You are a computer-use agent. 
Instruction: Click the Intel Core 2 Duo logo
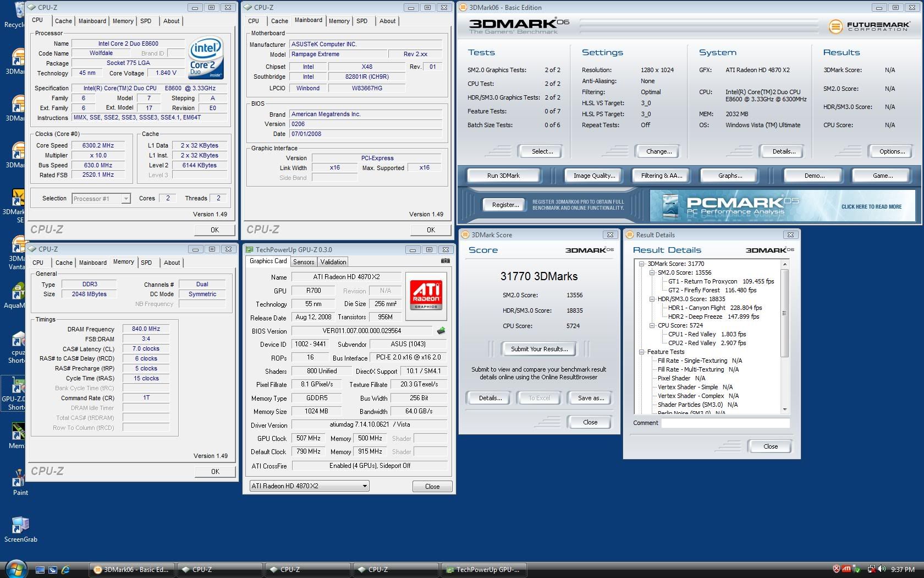click(206, 57)
